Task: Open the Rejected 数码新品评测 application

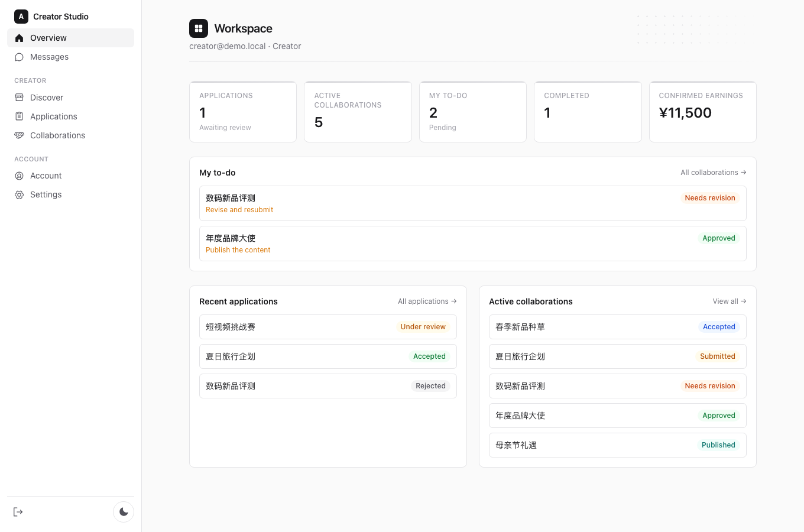Action: [x=328, y=386]
